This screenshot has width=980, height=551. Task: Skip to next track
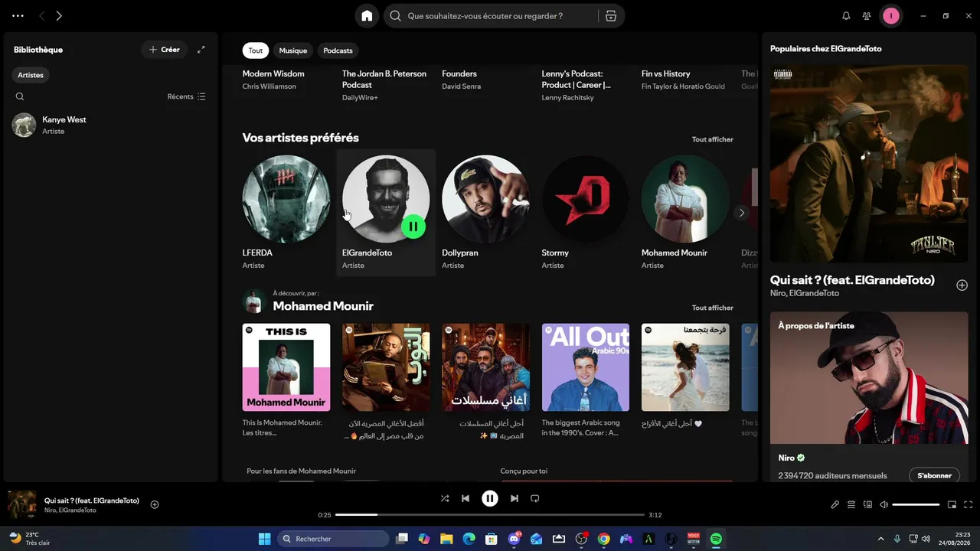[x=514, y=498]
